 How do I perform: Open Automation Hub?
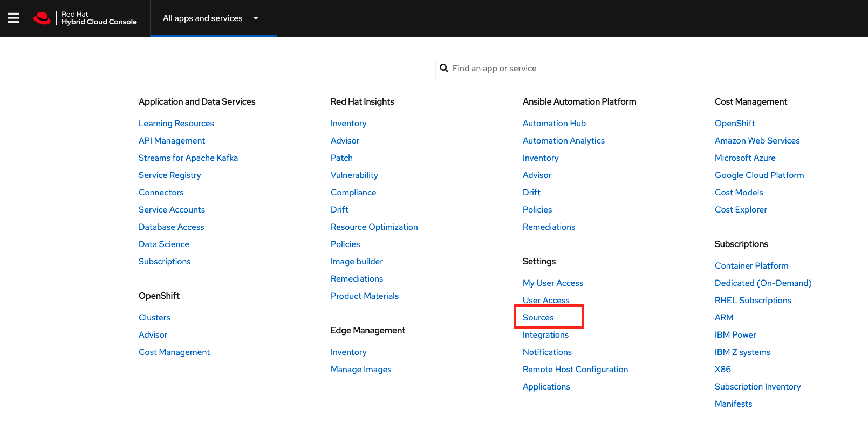tap(554, 124)
